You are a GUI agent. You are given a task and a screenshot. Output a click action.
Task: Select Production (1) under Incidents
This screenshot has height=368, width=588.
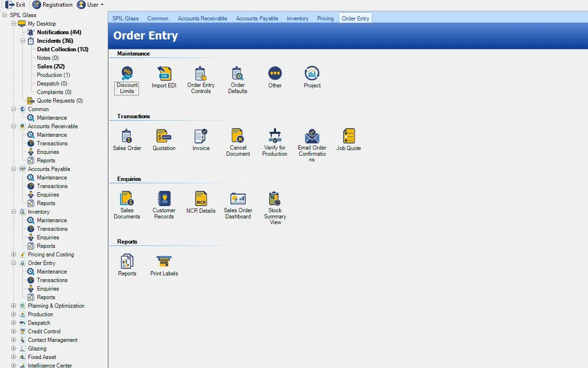(54, 75)
